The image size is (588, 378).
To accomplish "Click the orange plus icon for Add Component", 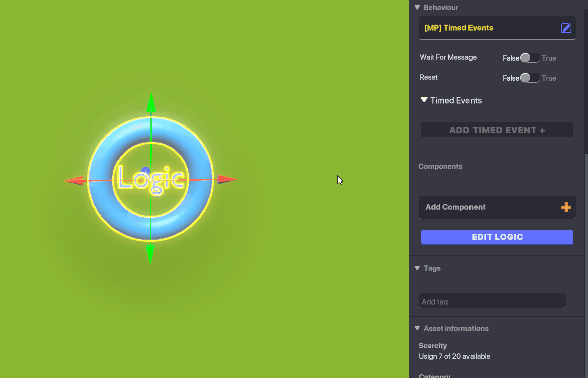I will click(x=566, y=207).
